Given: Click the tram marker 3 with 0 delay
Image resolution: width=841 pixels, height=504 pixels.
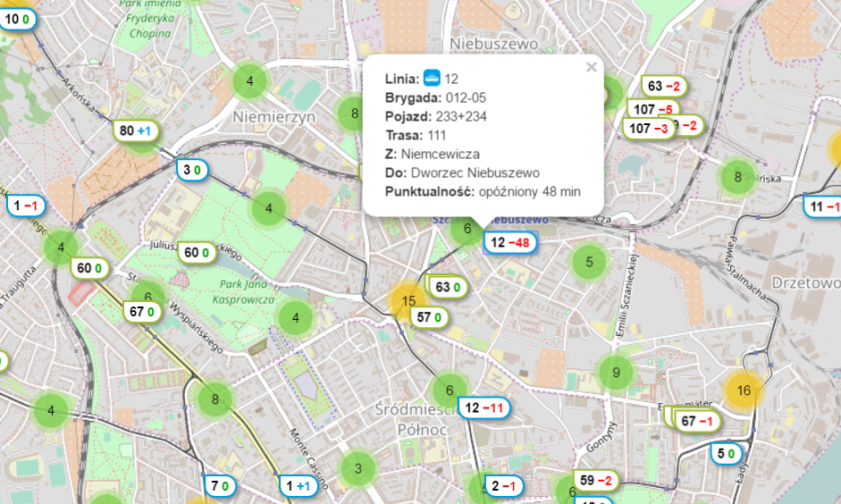Looking at the screenshot, I should click(194, 169).
